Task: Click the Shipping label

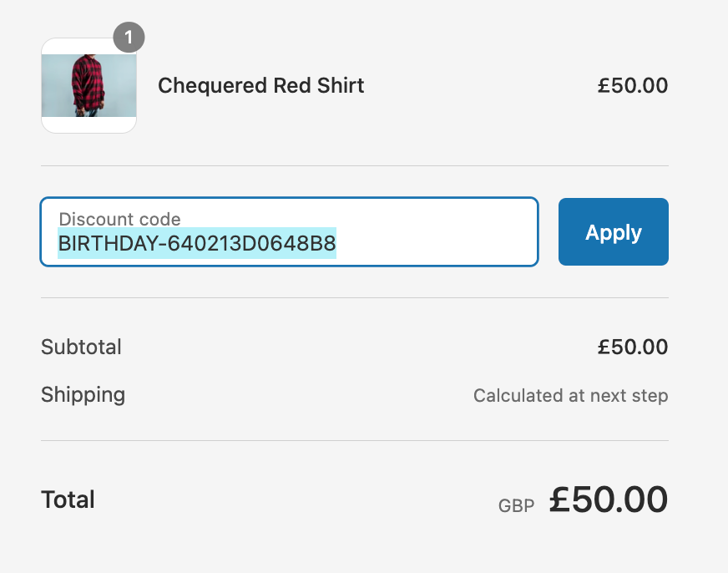Action: [83, 395]
